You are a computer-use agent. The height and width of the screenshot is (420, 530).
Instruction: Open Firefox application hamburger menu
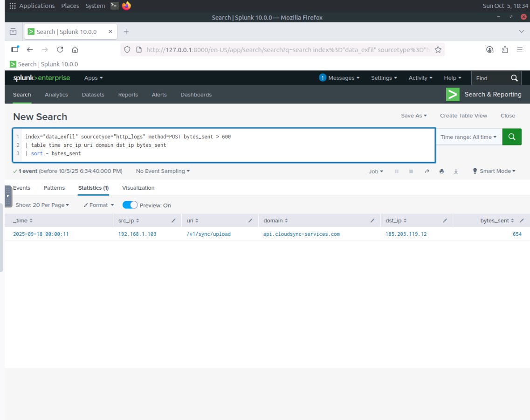click(520, 50)
